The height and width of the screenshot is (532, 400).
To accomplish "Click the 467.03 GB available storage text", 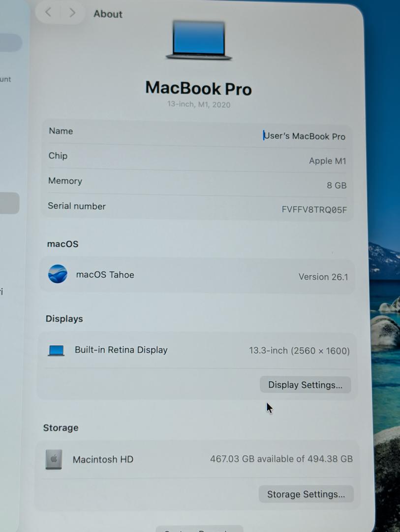I will click(281, 459).
